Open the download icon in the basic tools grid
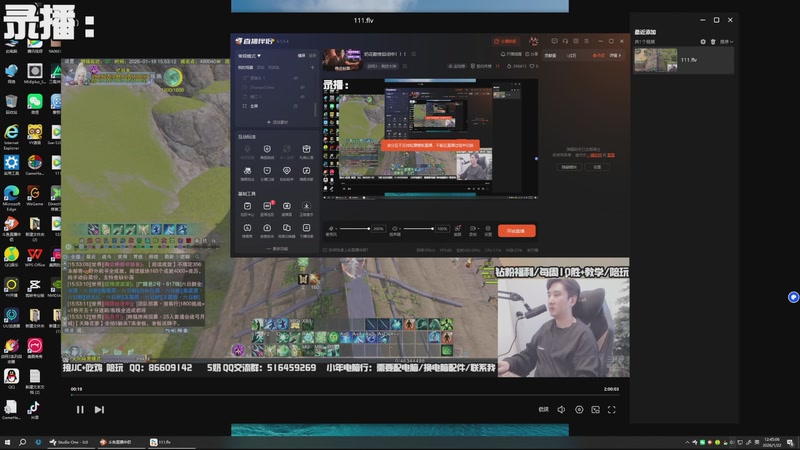Viewport: 800px width, 450px height. (306, 208)
